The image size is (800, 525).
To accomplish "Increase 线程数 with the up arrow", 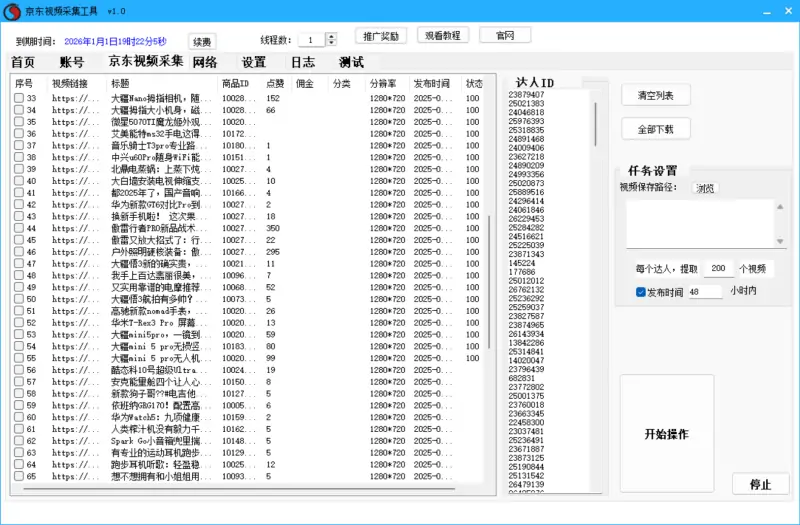I will pyautogui.click(x=333, y=36).
